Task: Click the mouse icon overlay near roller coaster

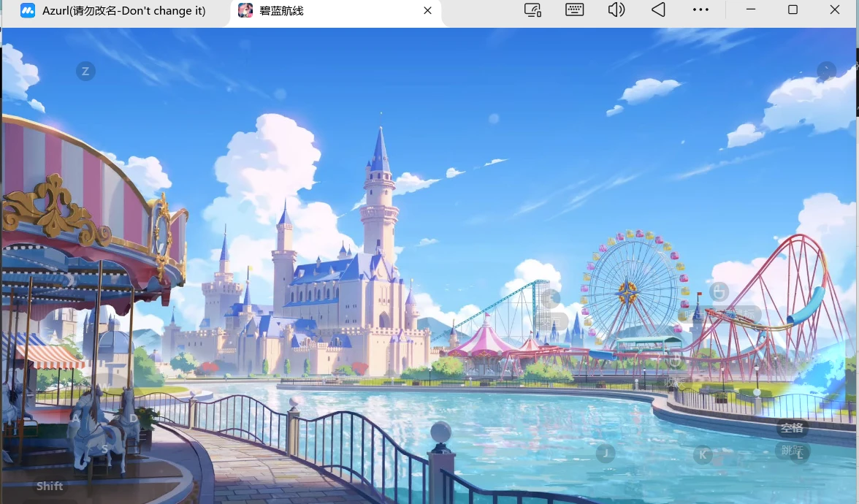Action: (x=719, y=291)
